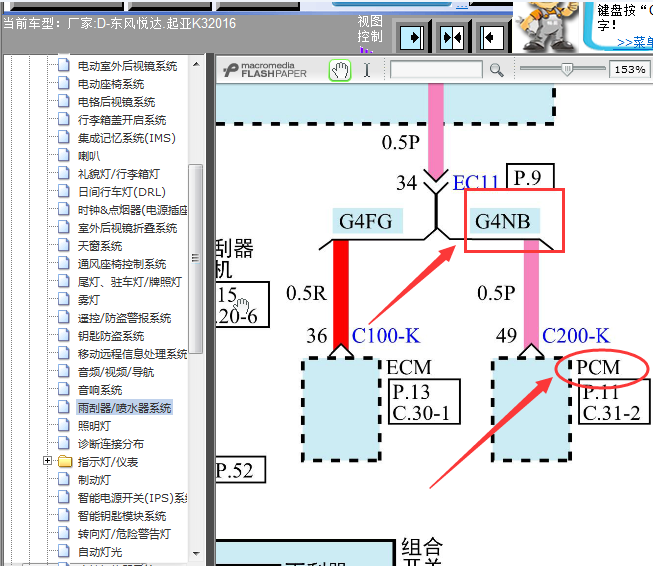Click the search text field in FlashPaper toolbar

click(436, 70)
